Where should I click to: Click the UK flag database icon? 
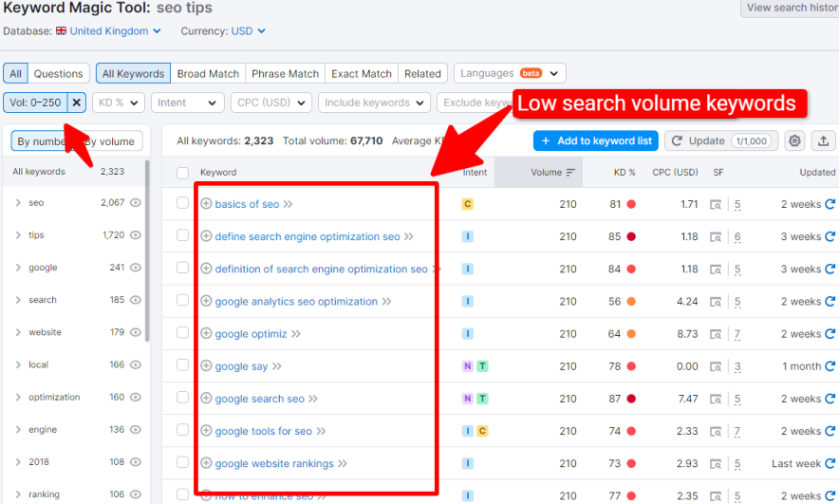coord(61,30)
